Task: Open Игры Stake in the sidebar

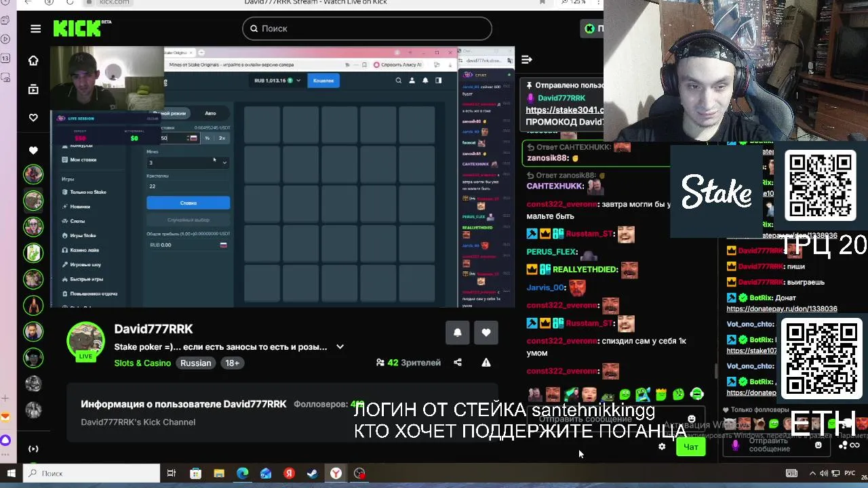Action: [79, 236]
